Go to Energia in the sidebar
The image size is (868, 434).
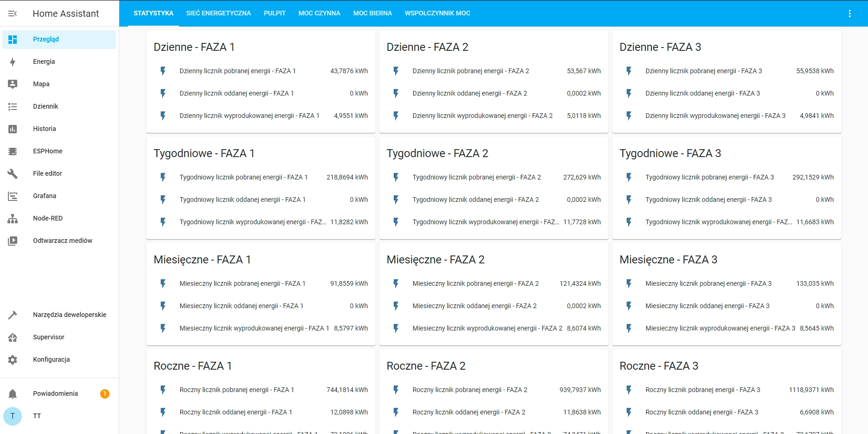pos(59,62)
